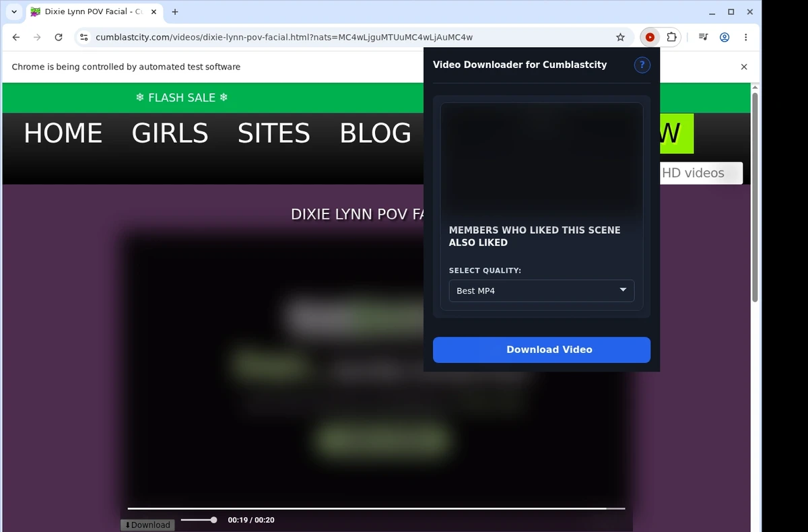Click the Download button below the player
The width and height of the screenshot is (808, 532).
tap(147, 525)
